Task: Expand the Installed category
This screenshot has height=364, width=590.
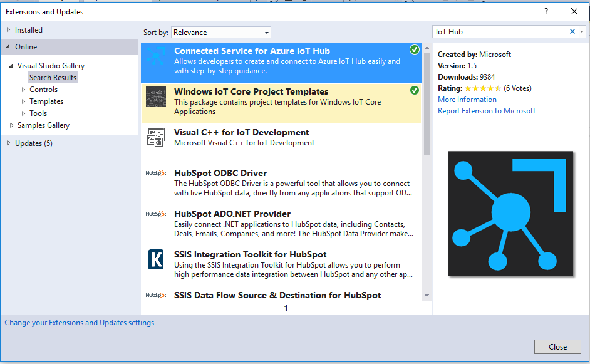Action: [x=8, y=29]
